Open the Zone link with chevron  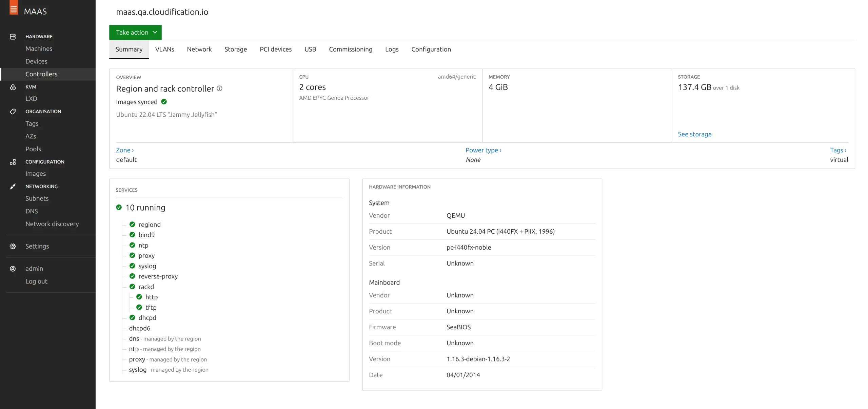[x=125, y=150]
